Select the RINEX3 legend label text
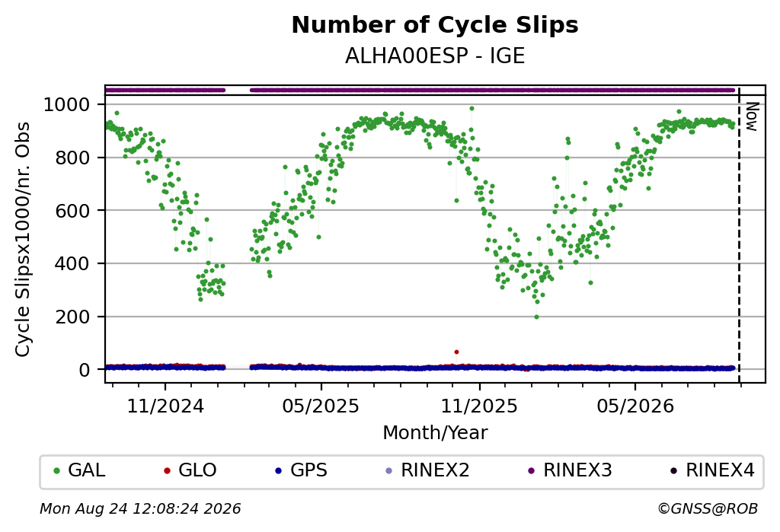 [577, 470]
